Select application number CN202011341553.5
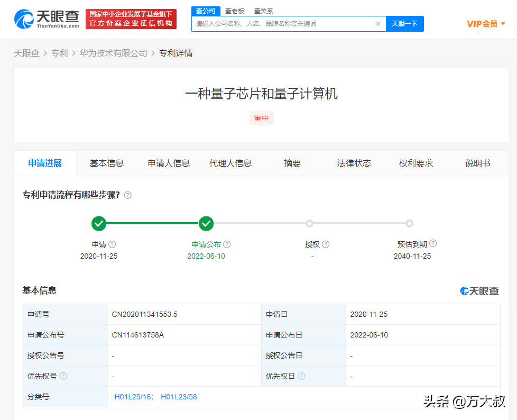 click(144, 314)
